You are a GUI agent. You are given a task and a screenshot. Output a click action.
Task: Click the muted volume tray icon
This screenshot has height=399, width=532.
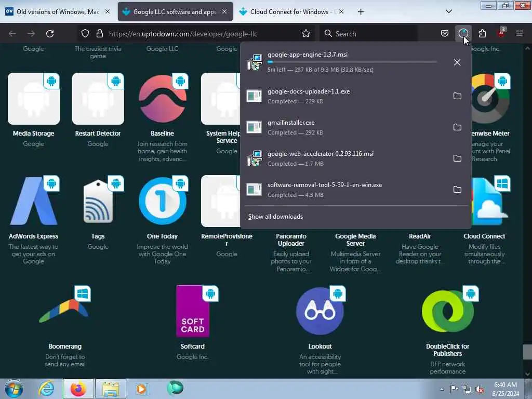(480, 389)
